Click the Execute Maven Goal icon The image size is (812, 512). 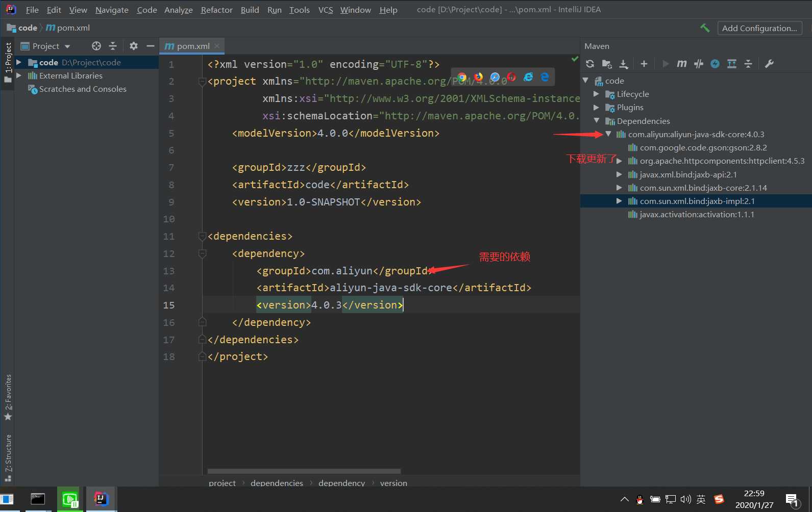click(682, 64)
